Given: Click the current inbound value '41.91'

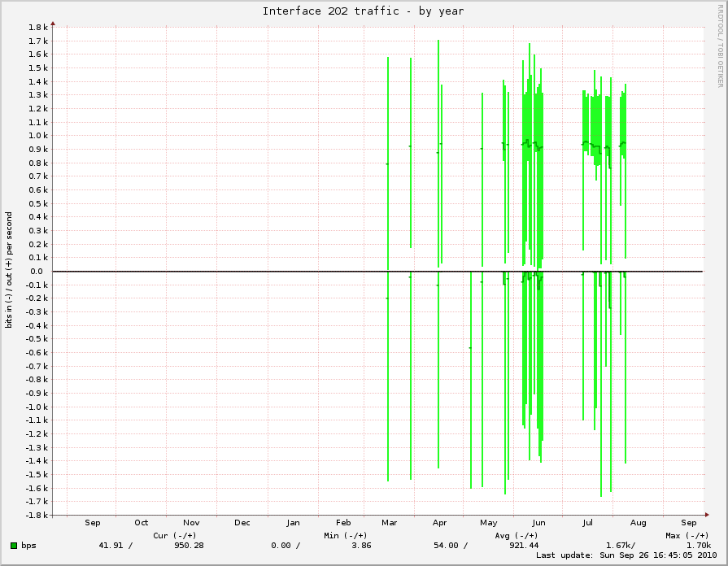Looking at the screenshot, I should coord(111,546).
